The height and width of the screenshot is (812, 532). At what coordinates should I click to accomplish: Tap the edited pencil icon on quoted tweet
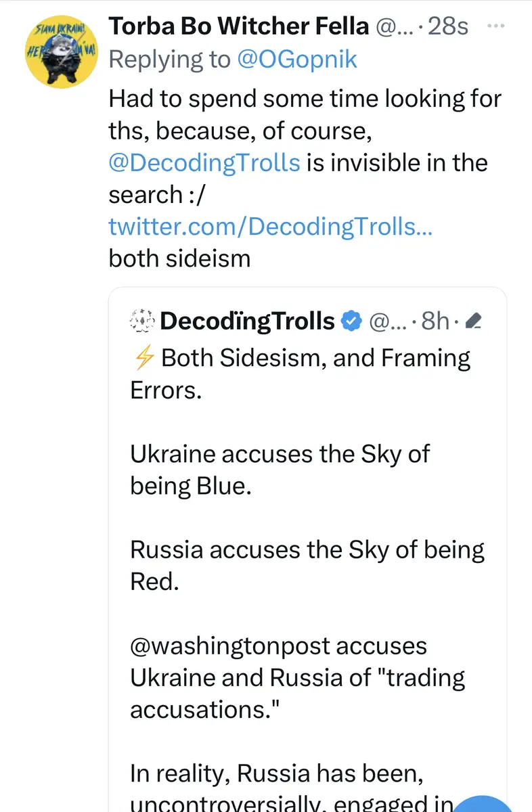click(x=474, y=321)
